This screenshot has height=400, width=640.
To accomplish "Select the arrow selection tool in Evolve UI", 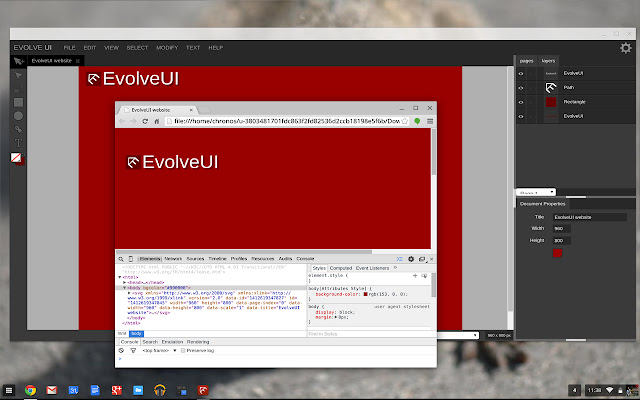I will point(18,75).
